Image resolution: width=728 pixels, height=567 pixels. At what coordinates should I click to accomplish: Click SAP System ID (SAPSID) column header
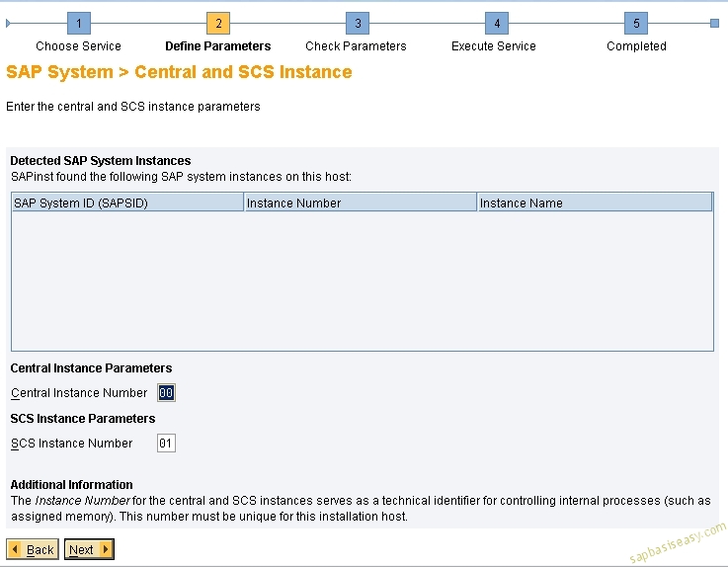[127, 202]
